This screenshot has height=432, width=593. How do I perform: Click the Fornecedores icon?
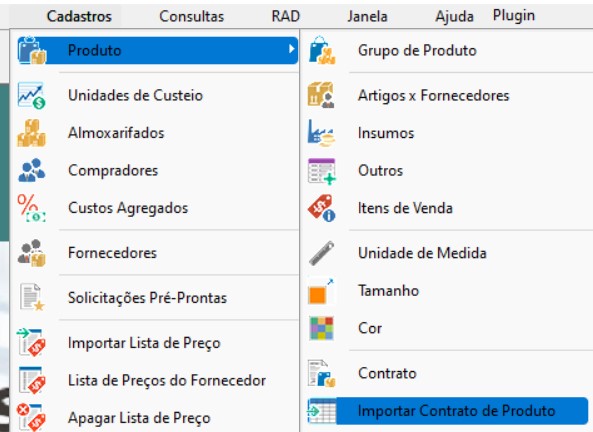(31, 253)
